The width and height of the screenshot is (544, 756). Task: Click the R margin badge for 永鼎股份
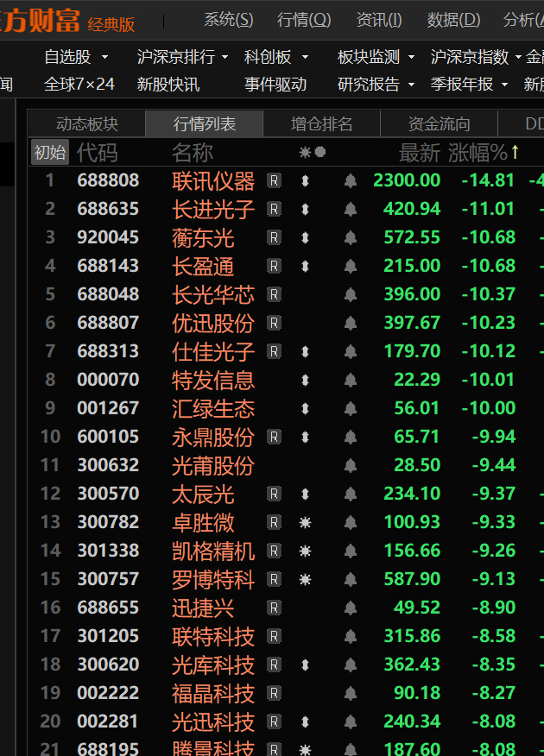274,437
